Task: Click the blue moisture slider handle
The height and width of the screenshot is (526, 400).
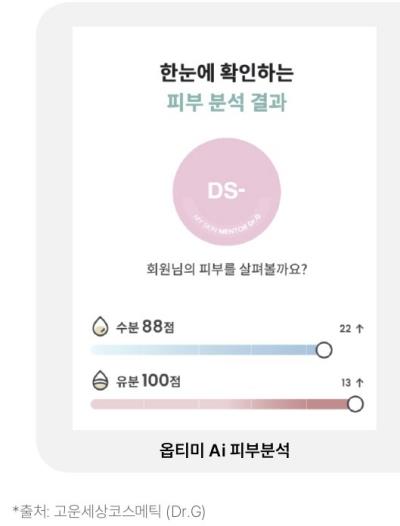Action: 324,350
